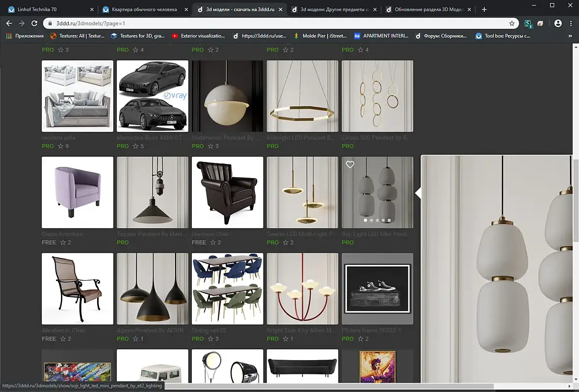Open the Textures: All bookmark
Image resolution: width=579 pixels, height=392 pixels.
(x=77, y=36)
